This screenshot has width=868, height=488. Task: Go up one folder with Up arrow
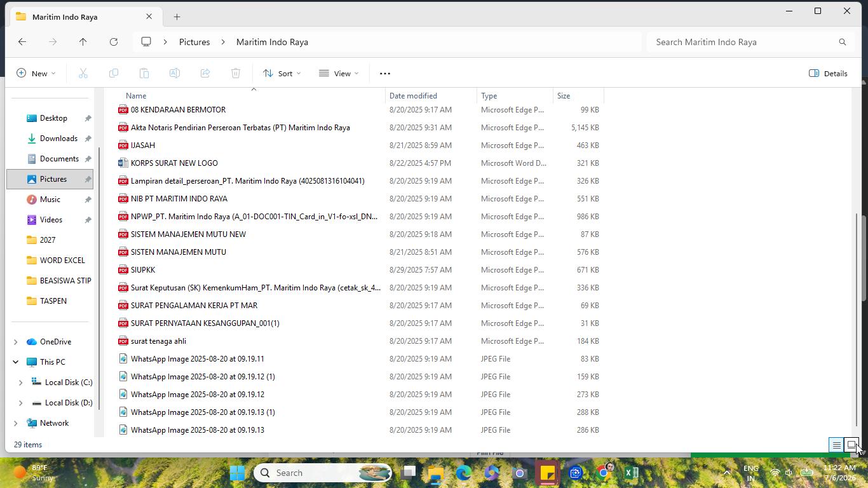click(x=83, y=42)
